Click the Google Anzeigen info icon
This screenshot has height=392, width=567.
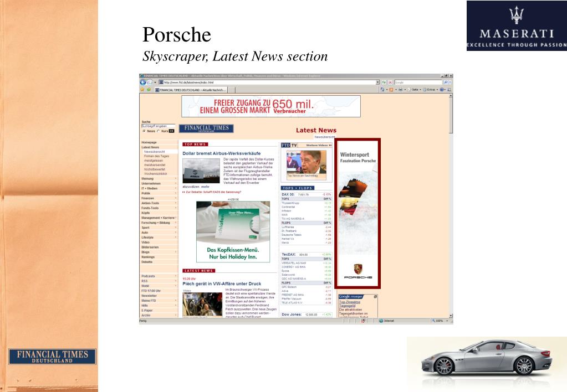click(x=375, y=297)
